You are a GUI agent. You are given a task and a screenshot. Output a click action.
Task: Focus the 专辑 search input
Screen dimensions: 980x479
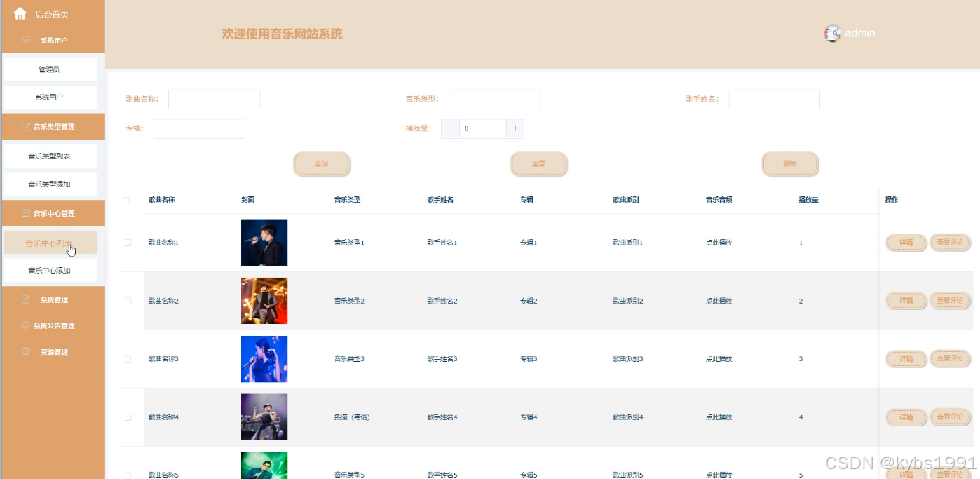199,128
